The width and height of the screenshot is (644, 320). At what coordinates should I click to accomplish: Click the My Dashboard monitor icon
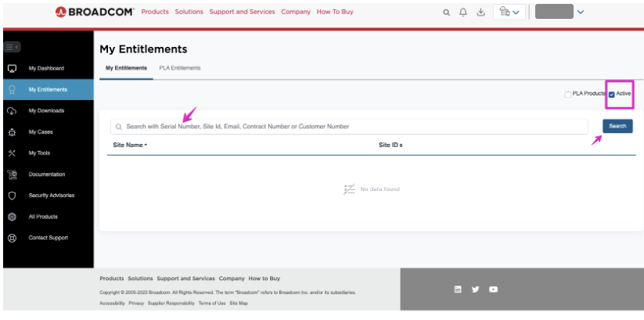pyautogui.click(x=12, y=69)
